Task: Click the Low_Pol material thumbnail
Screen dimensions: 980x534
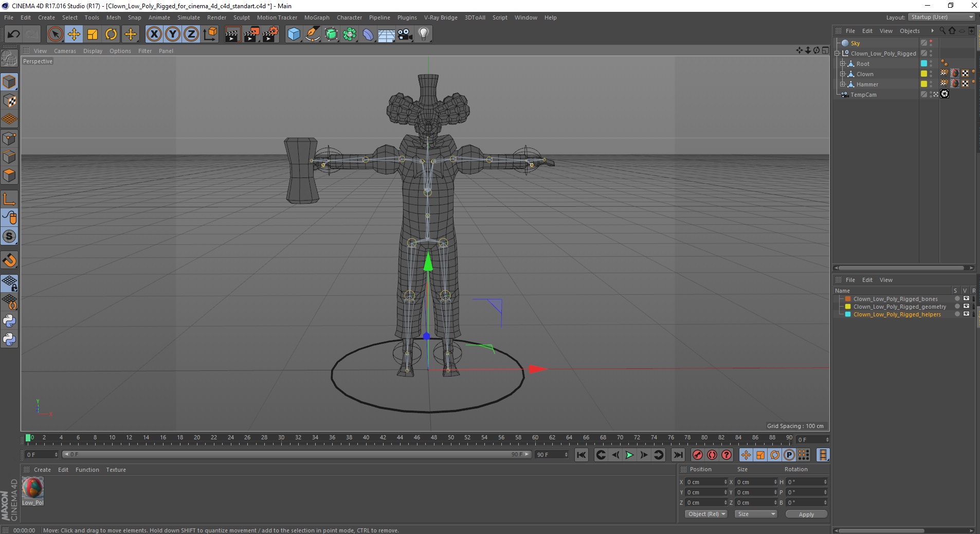Action: click(33, 488)
